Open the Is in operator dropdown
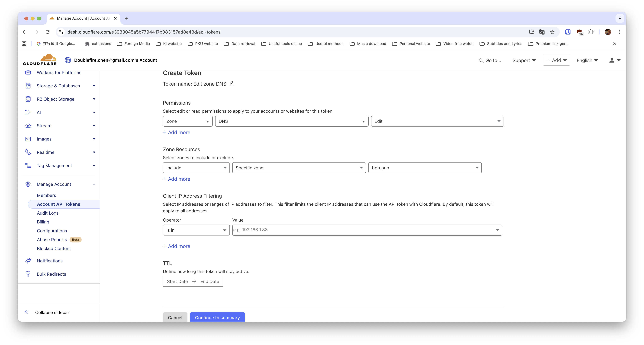This screenshot has height=345, width=644. 196,230
